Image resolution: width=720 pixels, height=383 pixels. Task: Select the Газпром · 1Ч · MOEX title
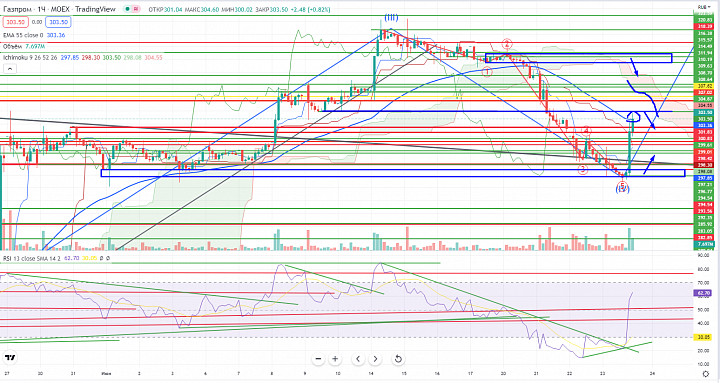[59, 9]
